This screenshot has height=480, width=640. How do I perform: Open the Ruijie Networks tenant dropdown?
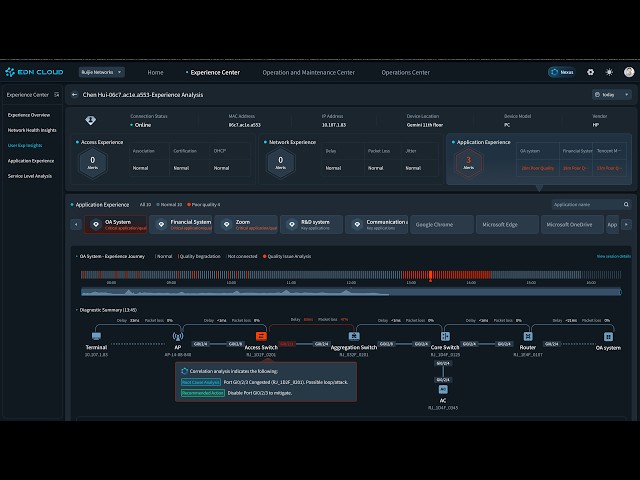coord(102,72)
